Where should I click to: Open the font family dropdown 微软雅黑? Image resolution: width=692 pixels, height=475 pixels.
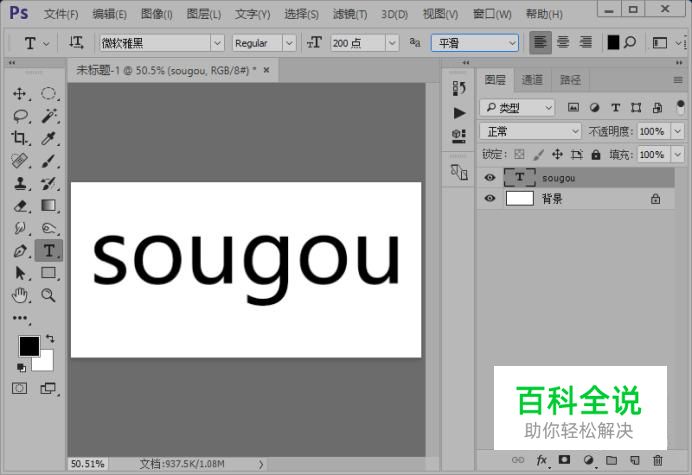coord(160,43)
